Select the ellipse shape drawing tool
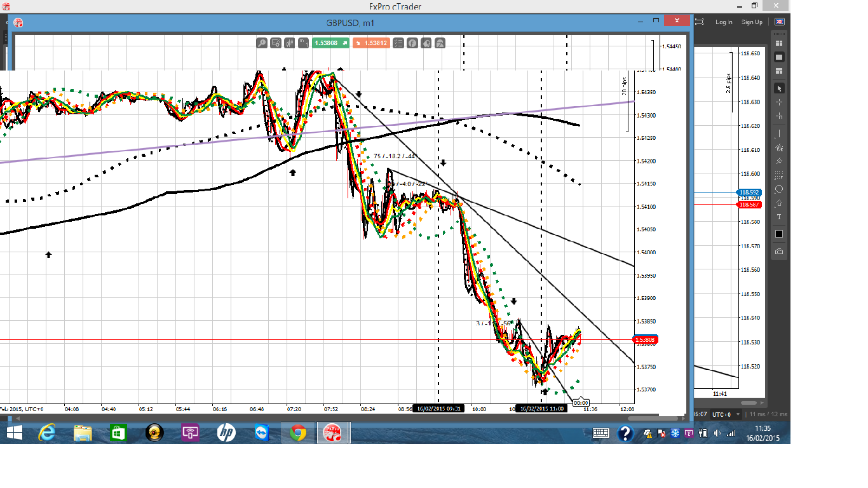 [779, 189]
